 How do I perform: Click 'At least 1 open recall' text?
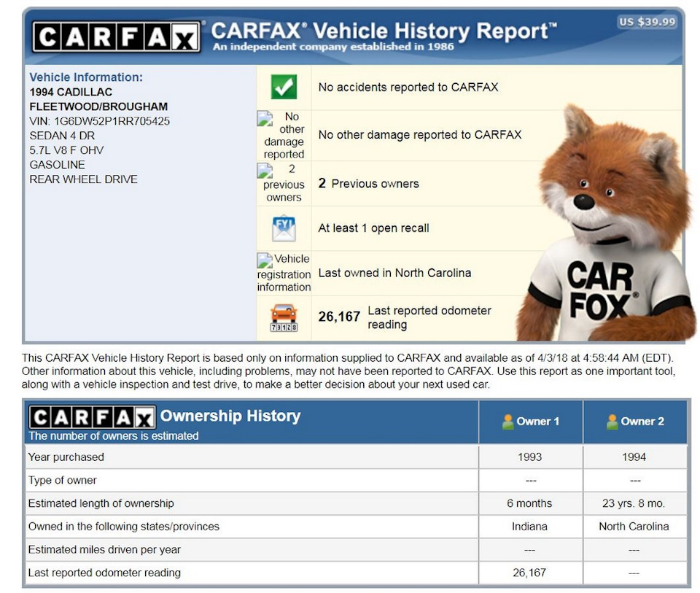point(373,228)
